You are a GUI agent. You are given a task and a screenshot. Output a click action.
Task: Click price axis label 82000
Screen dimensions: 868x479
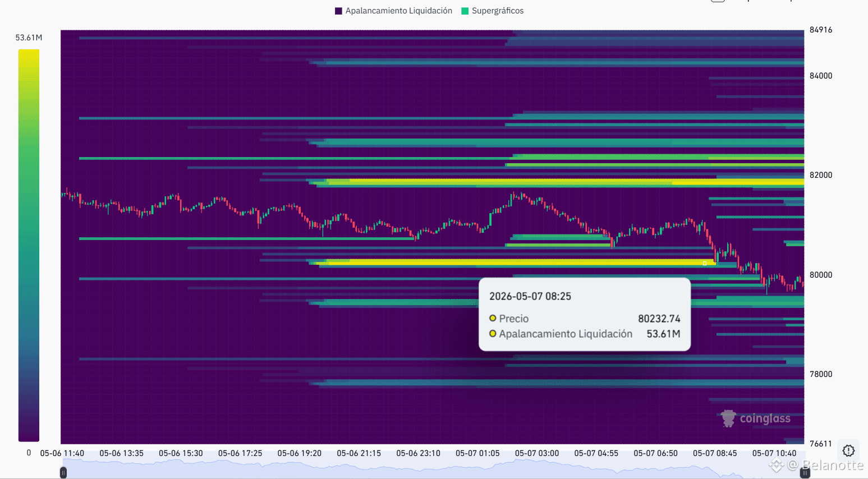point(821,175)
